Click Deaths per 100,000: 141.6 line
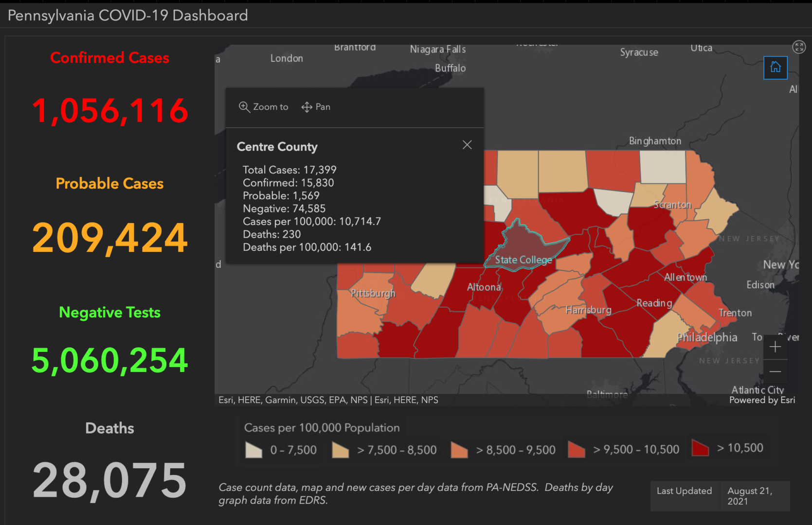The width and height of the screenshot is (812, 525). (307, 247)
